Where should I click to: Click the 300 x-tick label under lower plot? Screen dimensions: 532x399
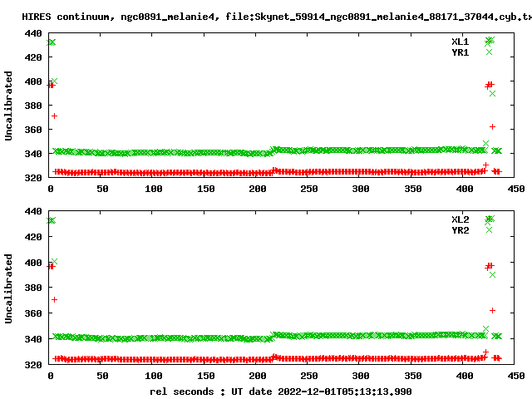click(x=361, y=376)
